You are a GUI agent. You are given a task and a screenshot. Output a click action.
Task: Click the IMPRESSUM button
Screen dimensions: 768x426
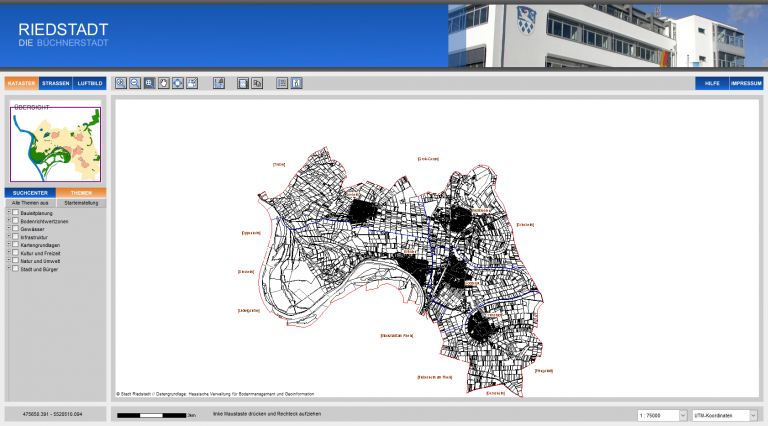pos(746,83)
